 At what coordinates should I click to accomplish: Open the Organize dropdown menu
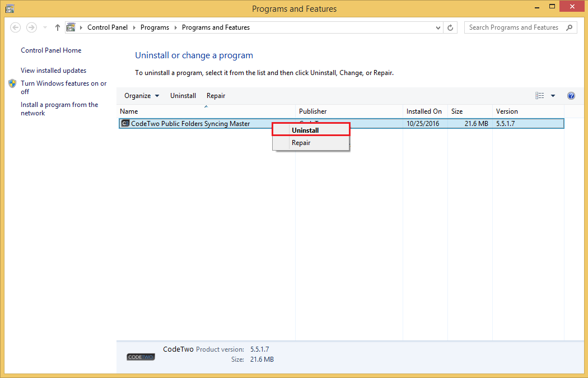coord(142,96)
